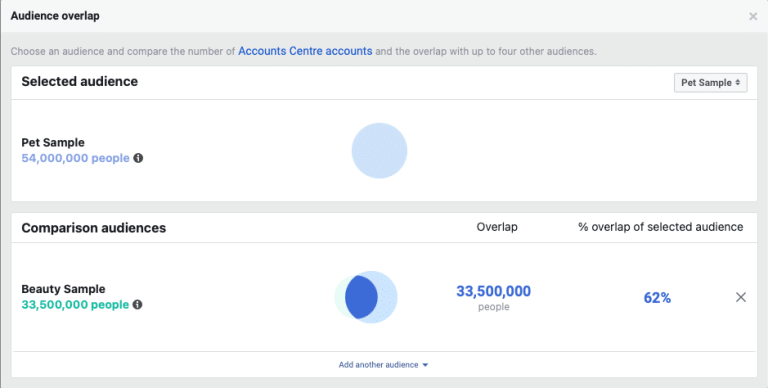The image size is (768, 388).
Task: Close the Audience overlap dialog
Action: coord(753,16)
